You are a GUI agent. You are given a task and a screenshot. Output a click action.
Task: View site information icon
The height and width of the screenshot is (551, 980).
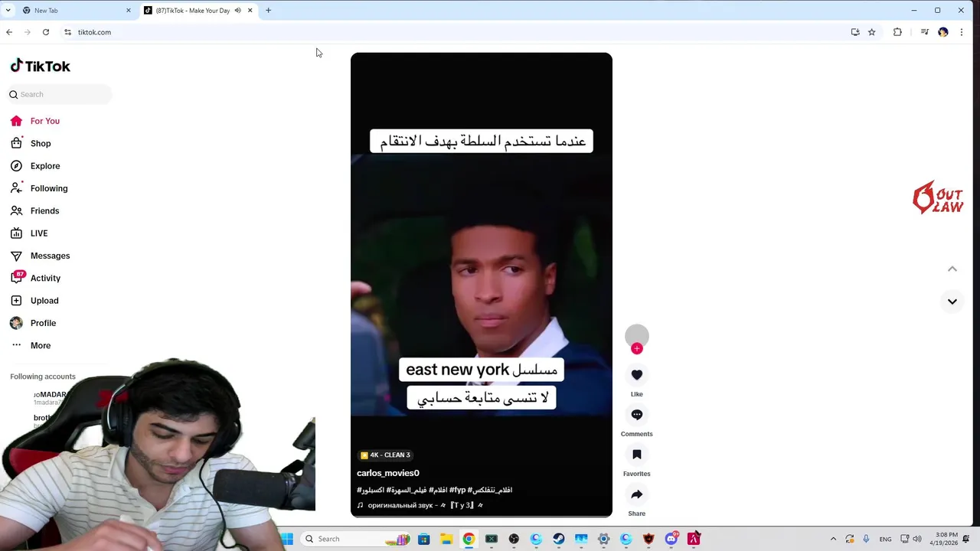click(x=67, y=32)
